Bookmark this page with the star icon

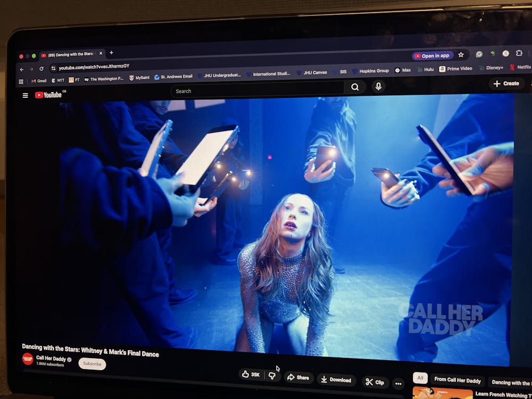(x=461, y=55)
